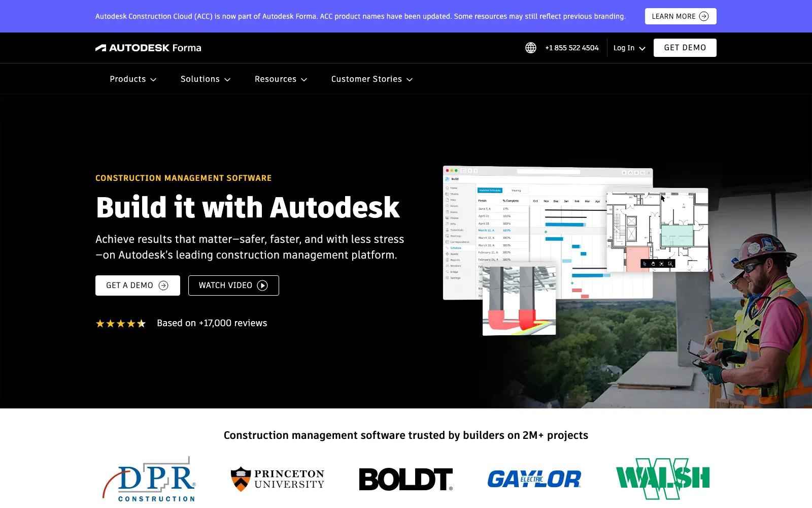This screenshot has height=508, width=812.
Task: Click the LEARN MORE banner button
Action: [x=681, y=16]
